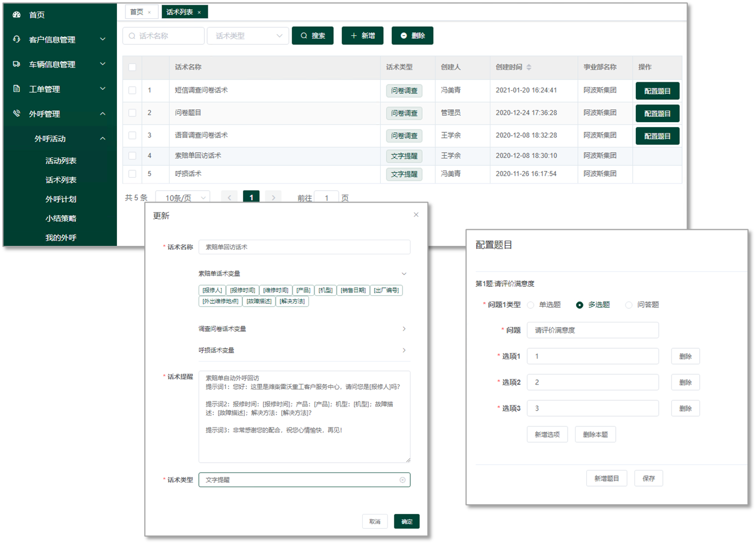Click the work order management document icon
The width and height of the screenshot is (756, 544).
[16, 89]
